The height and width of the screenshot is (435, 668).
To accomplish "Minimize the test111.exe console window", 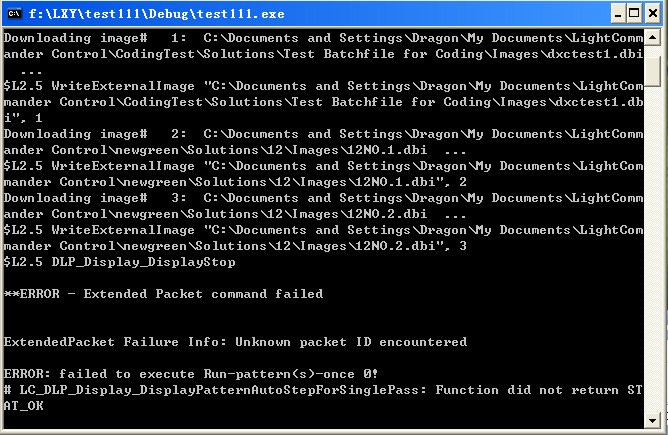I will coord(617,14).
